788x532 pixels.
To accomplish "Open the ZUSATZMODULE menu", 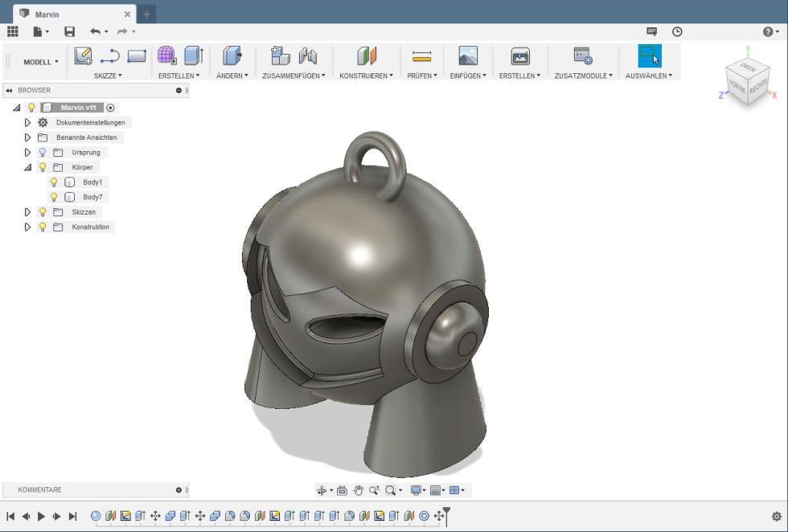I will (x=584, y=76).
